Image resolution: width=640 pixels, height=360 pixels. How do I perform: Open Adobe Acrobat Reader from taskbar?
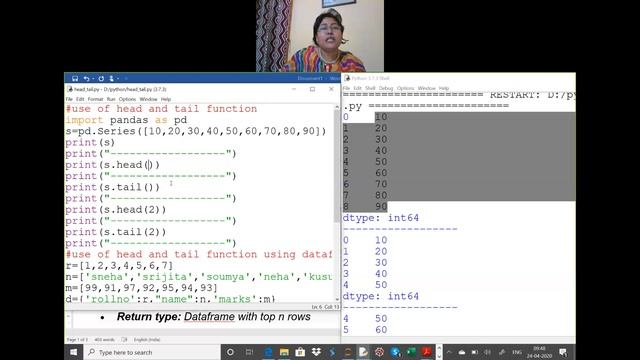coord(427,352)
